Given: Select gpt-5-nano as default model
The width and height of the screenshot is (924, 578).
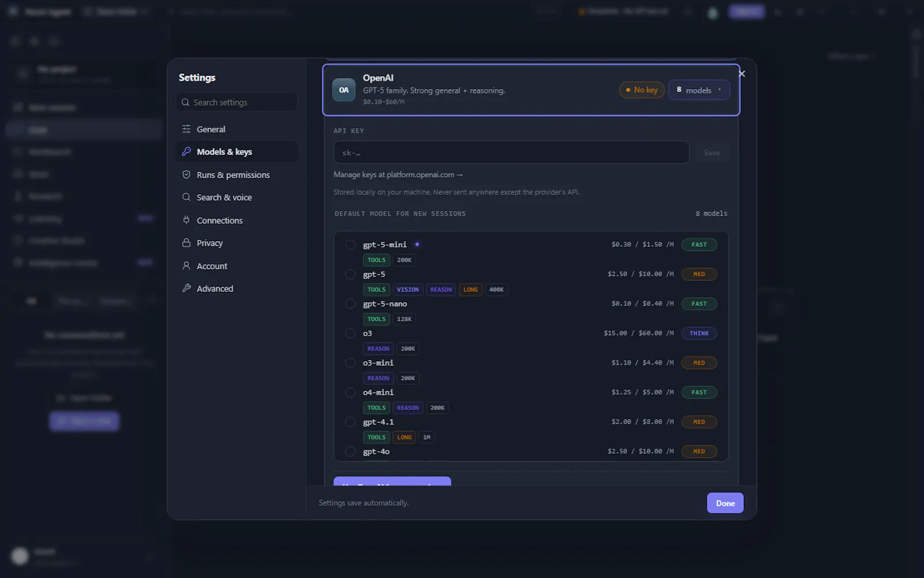Looking at the screenshot, I should coord(350,303).
